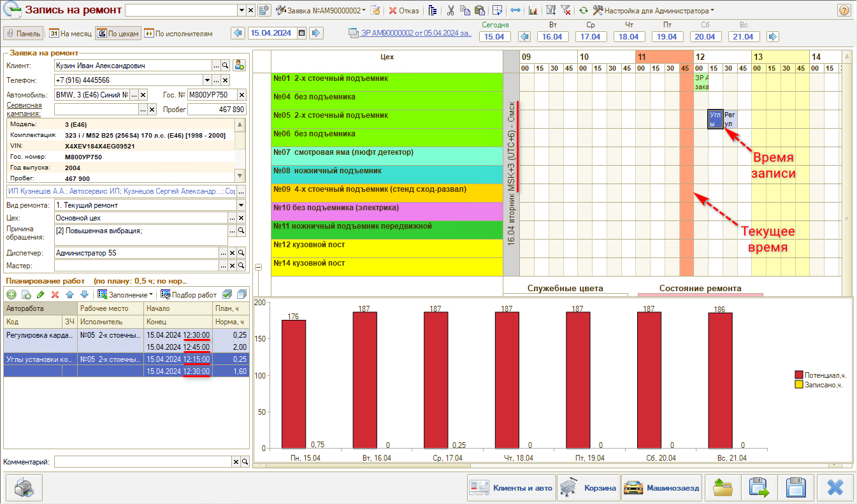Screen dimensions: 857x504
Task: Open Настройка для Администратора menu
Action: point(653,10)
